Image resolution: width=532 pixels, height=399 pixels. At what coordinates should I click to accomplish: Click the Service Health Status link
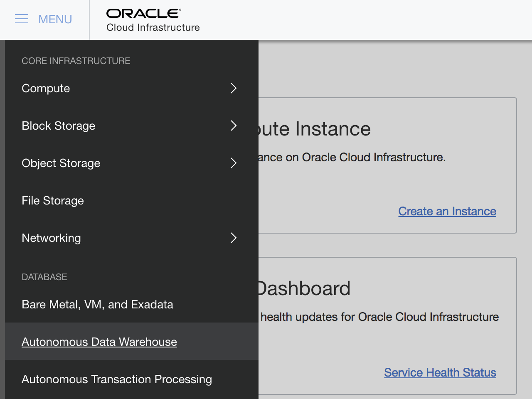(440, 372)
